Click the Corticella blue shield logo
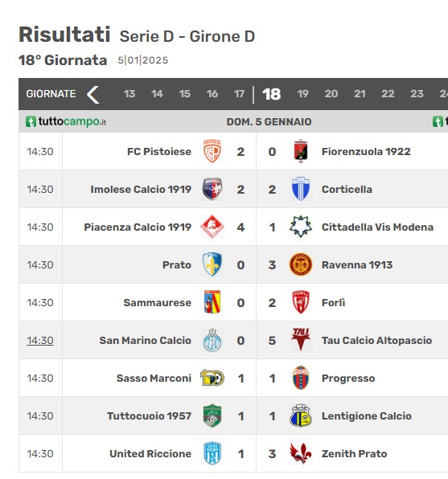This screenshot has height=479, width=448. [301, 189]
